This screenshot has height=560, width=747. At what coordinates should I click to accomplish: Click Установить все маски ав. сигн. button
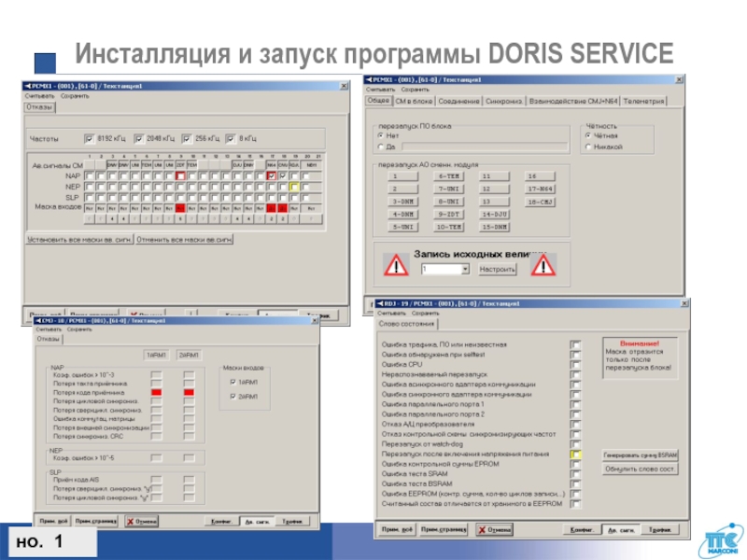[79, 240]
